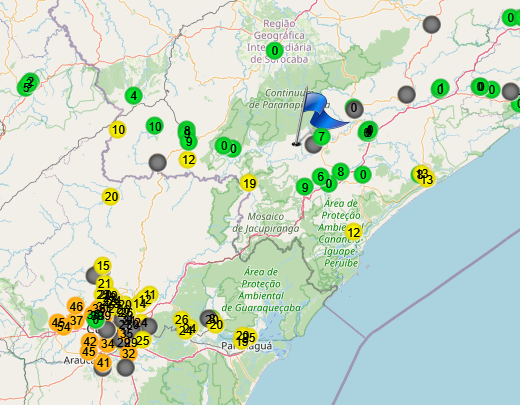The width and height of the screenshot is (520, 405).
Task: Click the 'Mosaico de Jacupiranga' map label
Action: click(266, 222)
